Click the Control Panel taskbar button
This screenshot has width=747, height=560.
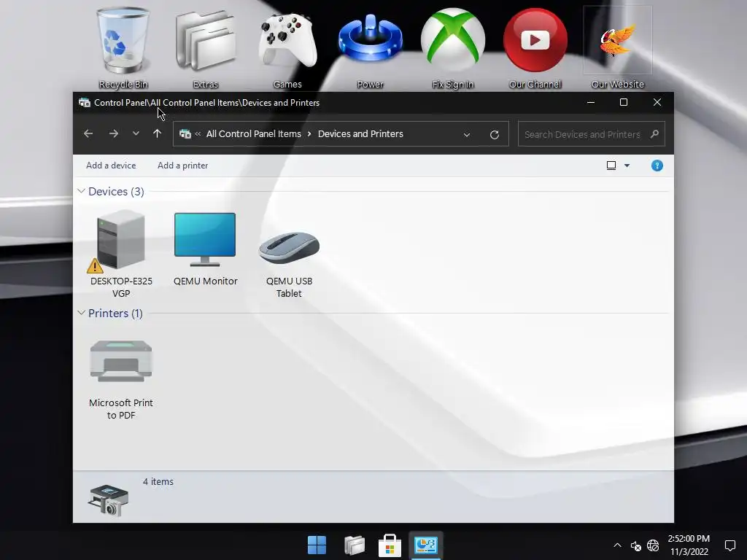click(x=426, y=545)
